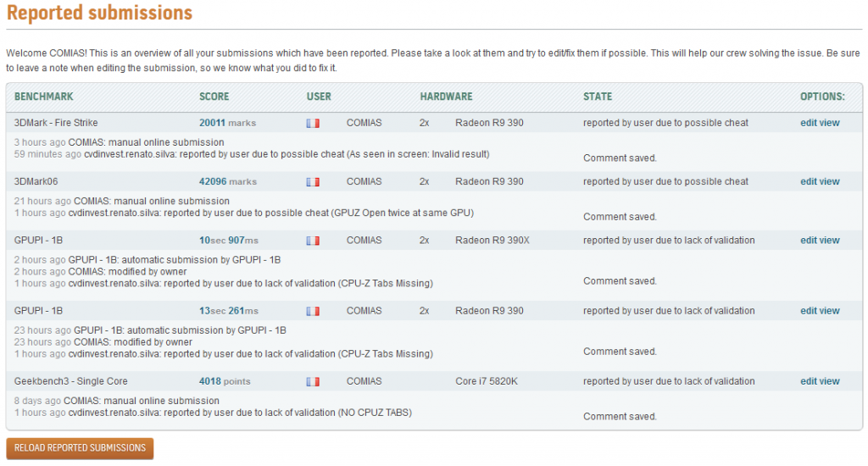View the Geekbench3 Single Core submission
Image resolution: width=868 pixels, height=466 pixels.
pyautogui.click(x=829, y=381)
